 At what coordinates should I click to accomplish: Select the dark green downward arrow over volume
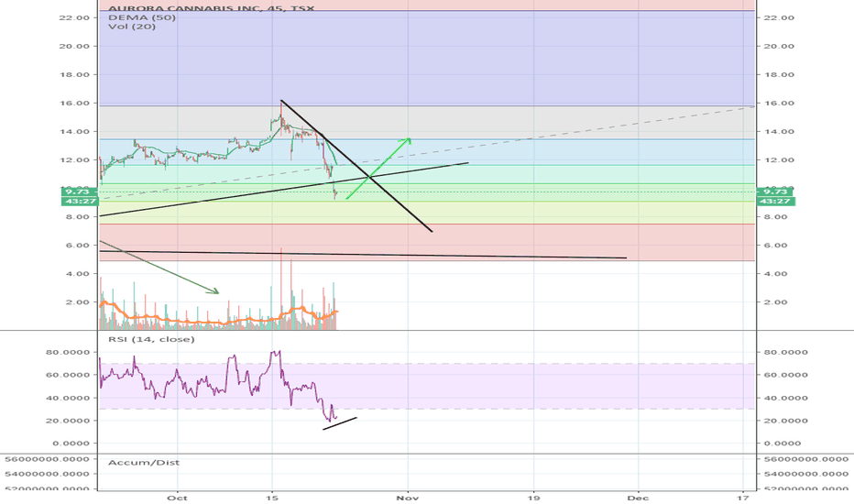(x=159, y=267)
